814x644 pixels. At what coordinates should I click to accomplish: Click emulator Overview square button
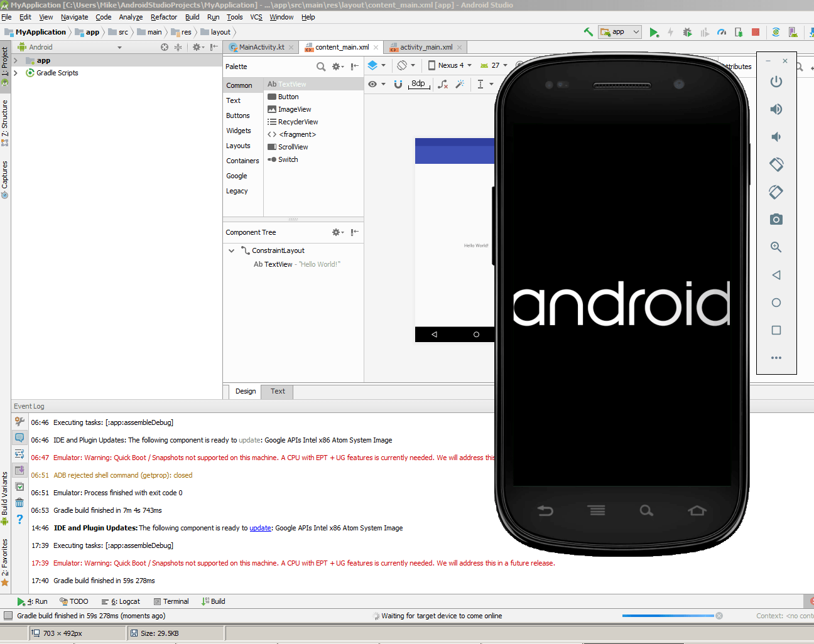coord(776,330)
